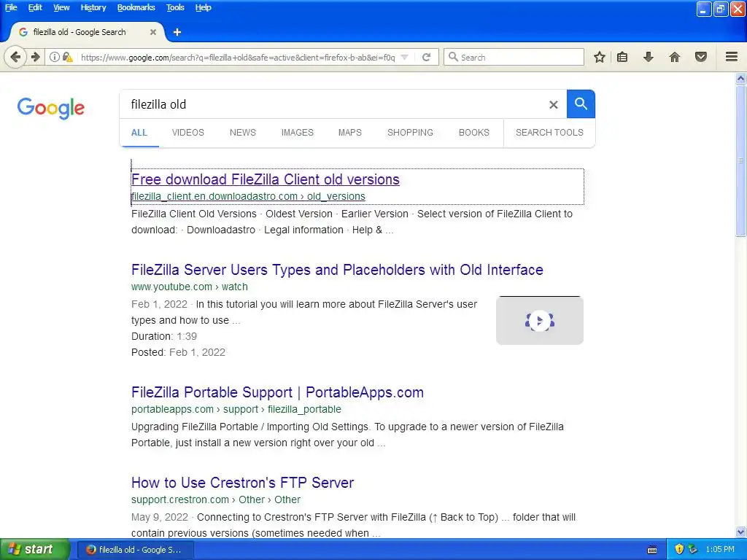The height and width of the screenshot is (560, 747).
Task: Go to the Home page icon
Action: 675,57
